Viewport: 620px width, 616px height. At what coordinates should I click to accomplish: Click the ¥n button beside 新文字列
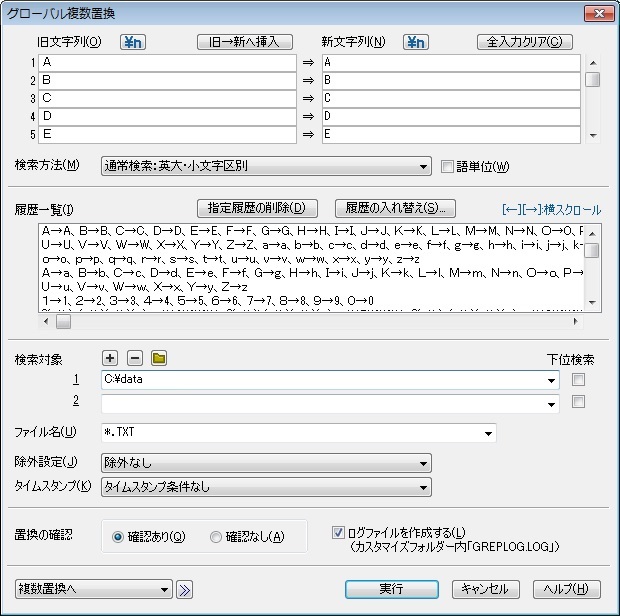[416, 42]
